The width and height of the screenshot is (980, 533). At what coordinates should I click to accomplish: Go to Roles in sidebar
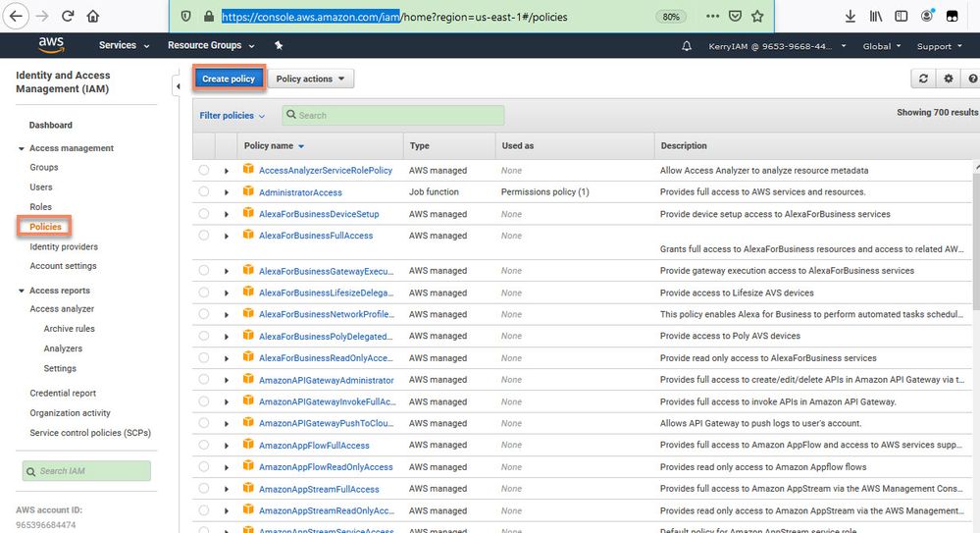click(x=40, y=207)
